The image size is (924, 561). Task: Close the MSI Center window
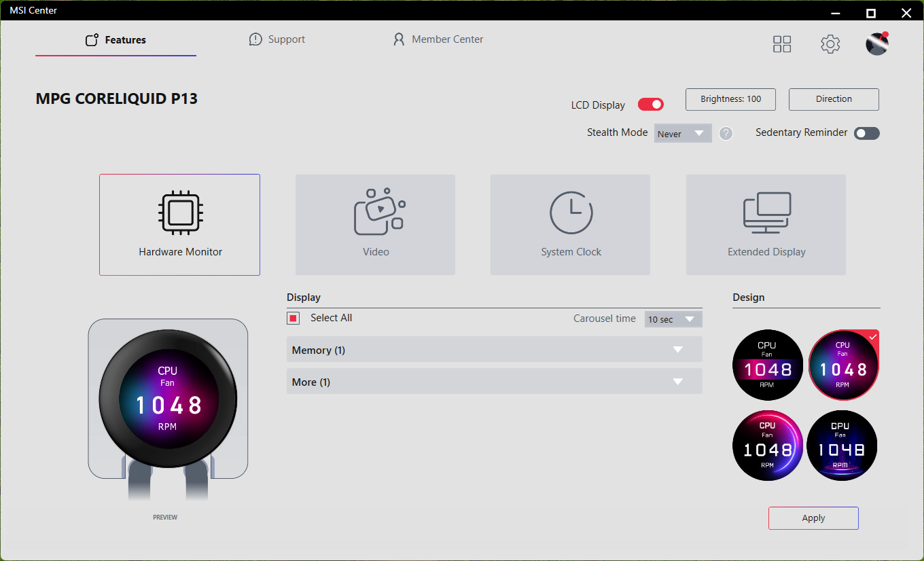pos(906,12)
